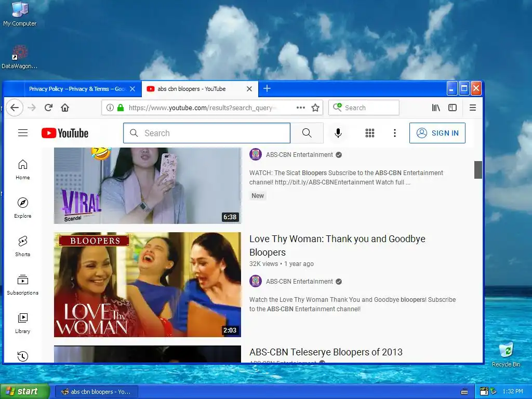Image resolution: width=532 pixels, height=399 pixels.
Task: Open the YouTube guide hamburger menu
Action: pos(23,132)
